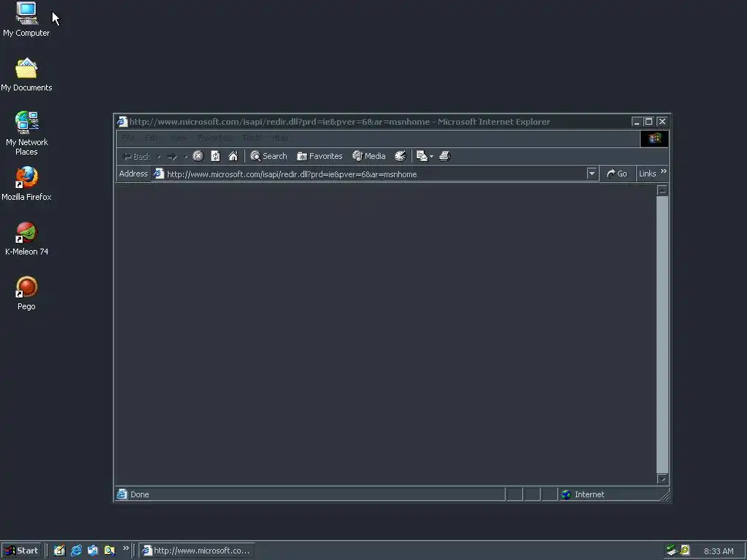747x560 pixels.
Task: Click the Internet security zone indicator
Action: (611, 495)
